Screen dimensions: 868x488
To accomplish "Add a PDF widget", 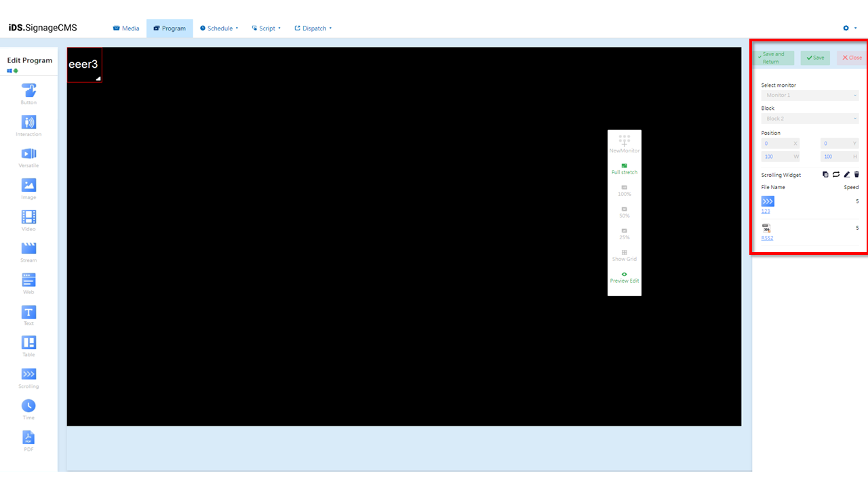I will [x=28, y=439].
